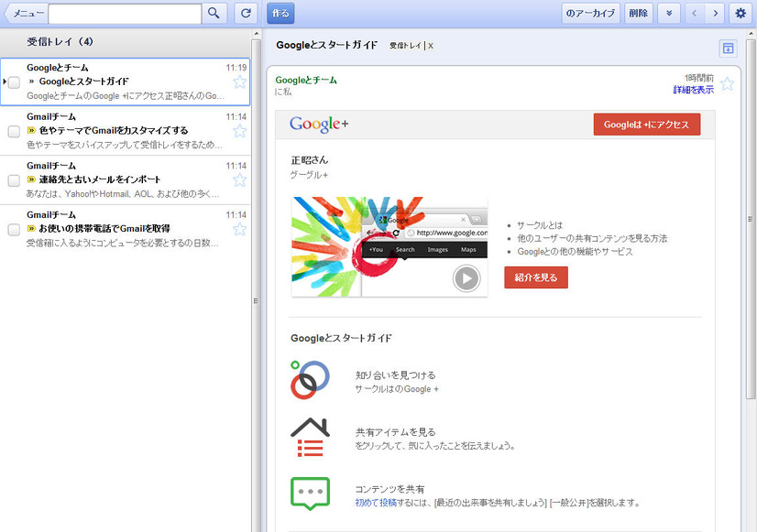Select checkbox for お使いの携帯電話 message
Viewport: 757px width, 532px height.
pyautogui.click(x=14, y=230)
